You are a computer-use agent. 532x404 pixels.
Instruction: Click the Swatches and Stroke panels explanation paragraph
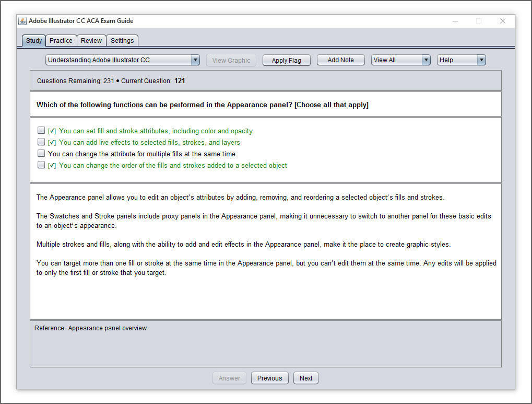coord(264,221)
